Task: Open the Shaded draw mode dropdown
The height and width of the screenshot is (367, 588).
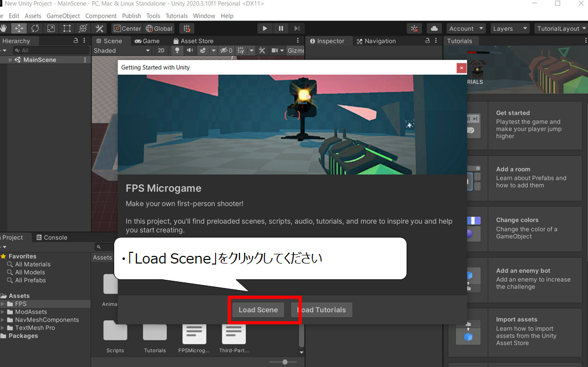Action: coord(121,50)
